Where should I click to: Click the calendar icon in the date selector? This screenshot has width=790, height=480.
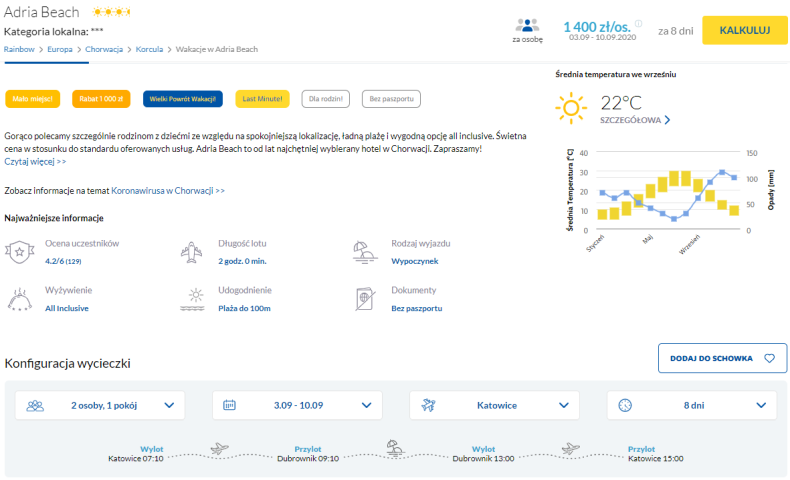coord(229,405)
